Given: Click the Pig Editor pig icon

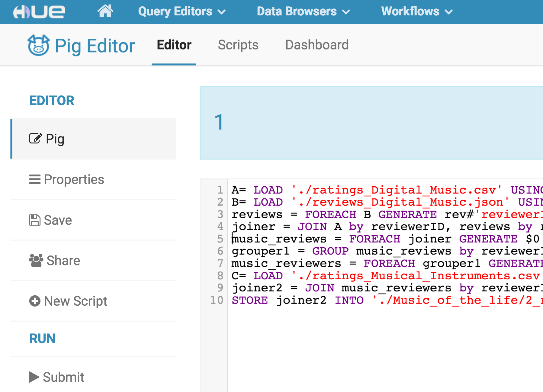Looking at the screenshot, I should coord(39,45).
